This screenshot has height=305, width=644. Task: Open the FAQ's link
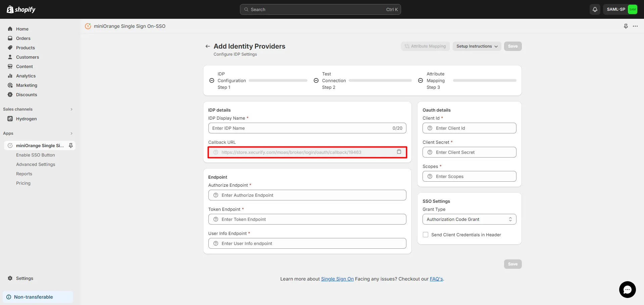pyautogui.click(x=436, y=279)
